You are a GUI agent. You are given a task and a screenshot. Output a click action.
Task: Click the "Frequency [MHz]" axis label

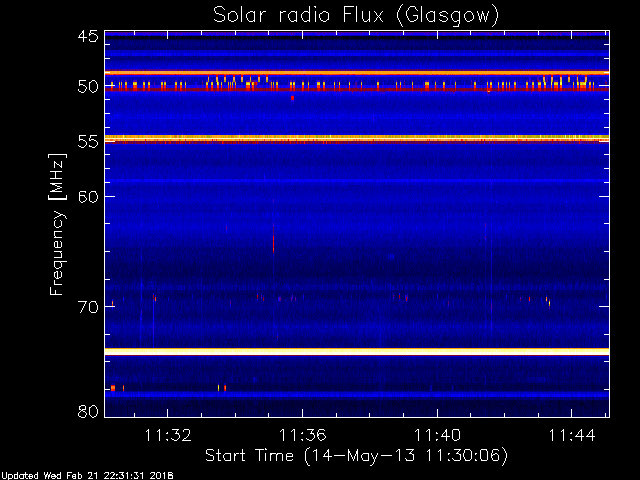click(x=57, y=224)
